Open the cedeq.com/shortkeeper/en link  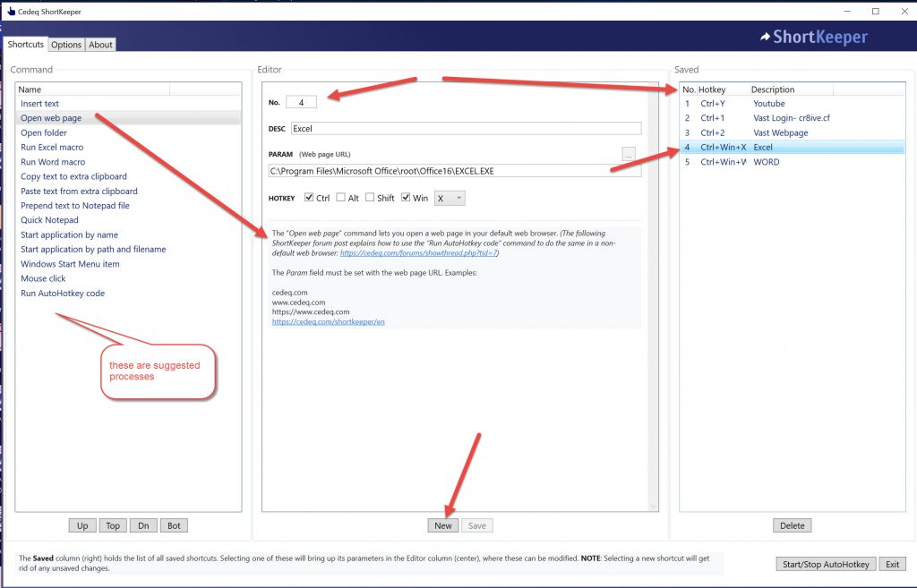(x=329, y=321)
